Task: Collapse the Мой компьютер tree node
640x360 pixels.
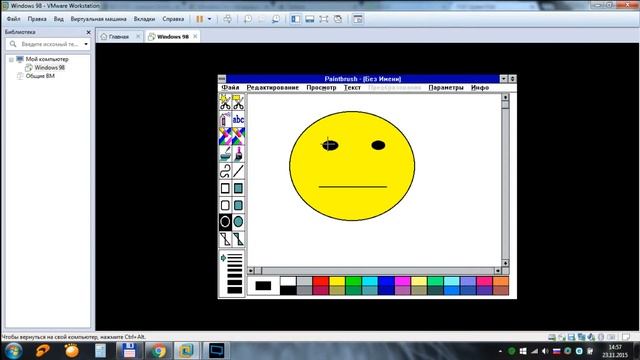Action: coord(11,60)
